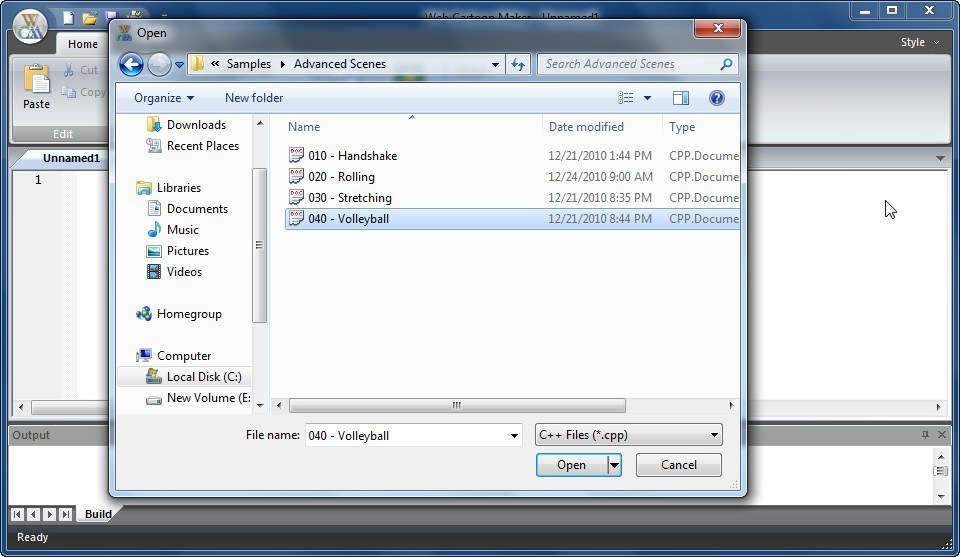Expand the address bar previous locations dropdown

495,64
